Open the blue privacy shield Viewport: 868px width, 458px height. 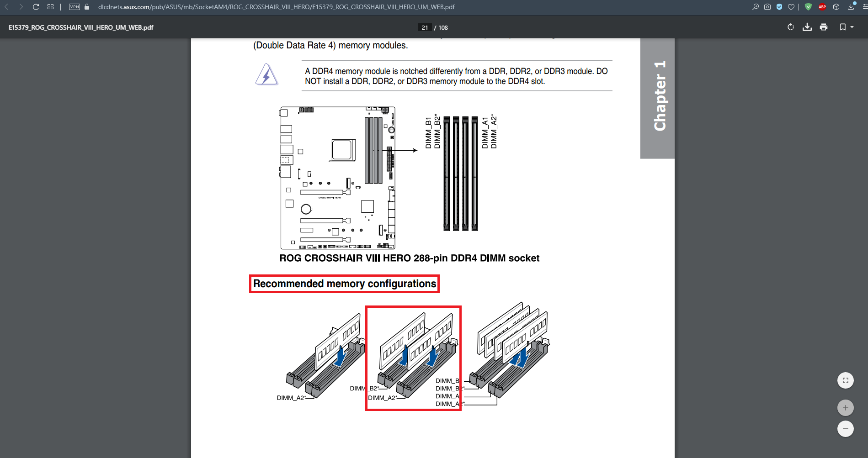(779, 7)
